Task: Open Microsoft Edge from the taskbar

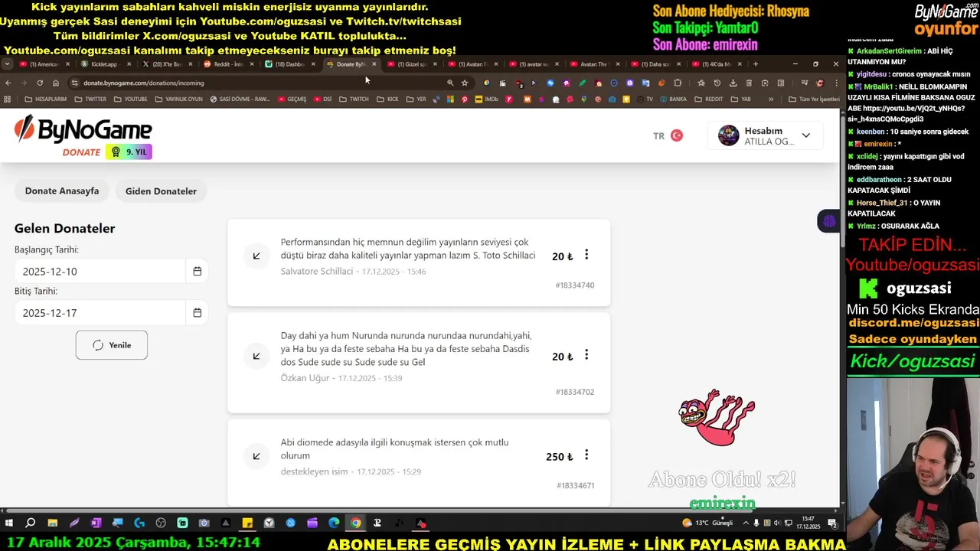Action: 334,523
